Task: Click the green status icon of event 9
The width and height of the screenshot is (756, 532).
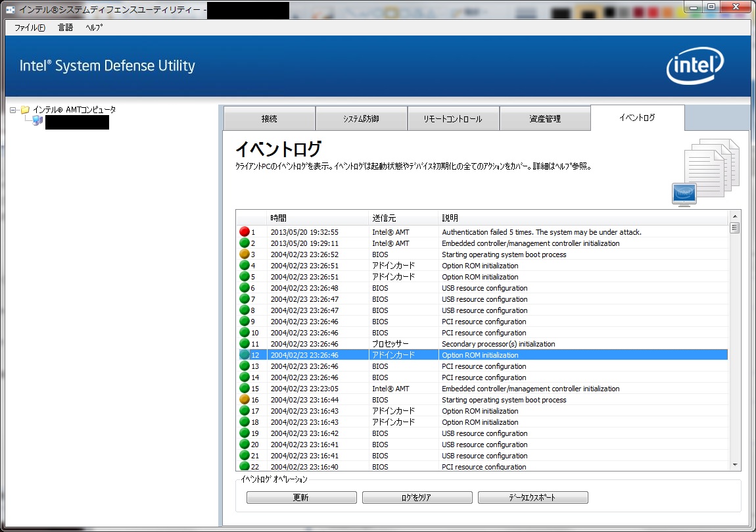Action: click(x=245, y=321)
